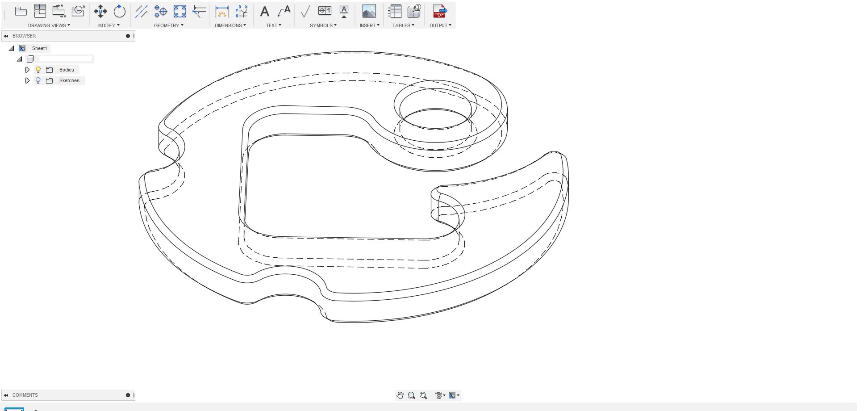Select the Centerline geometry tool

142,11
